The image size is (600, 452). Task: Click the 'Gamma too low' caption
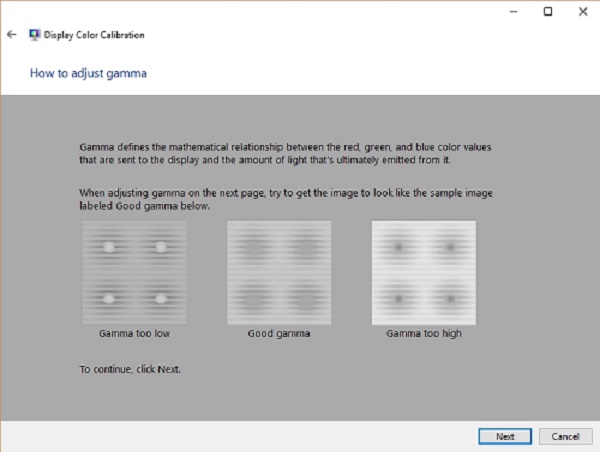(134, 333)
